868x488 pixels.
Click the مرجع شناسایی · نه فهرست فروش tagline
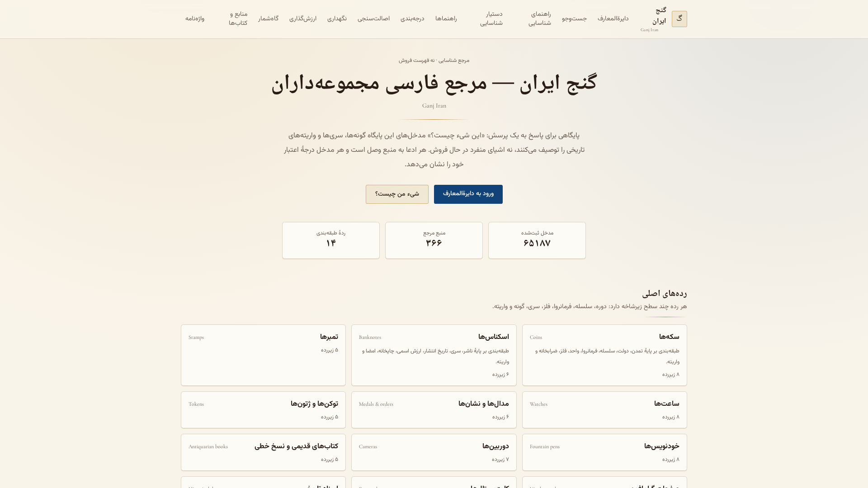(434, 61)
